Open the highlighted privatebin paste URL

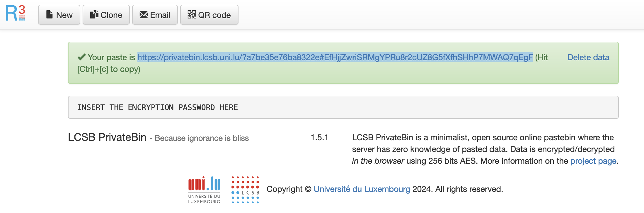click(x=335, y=57)
